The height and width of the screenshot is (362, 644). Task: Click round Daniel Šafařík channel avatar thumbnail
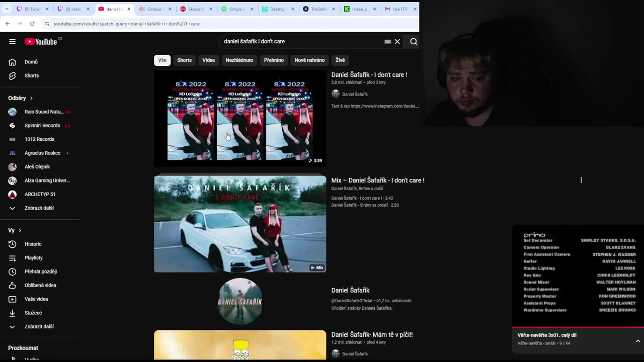coord(240,301)
